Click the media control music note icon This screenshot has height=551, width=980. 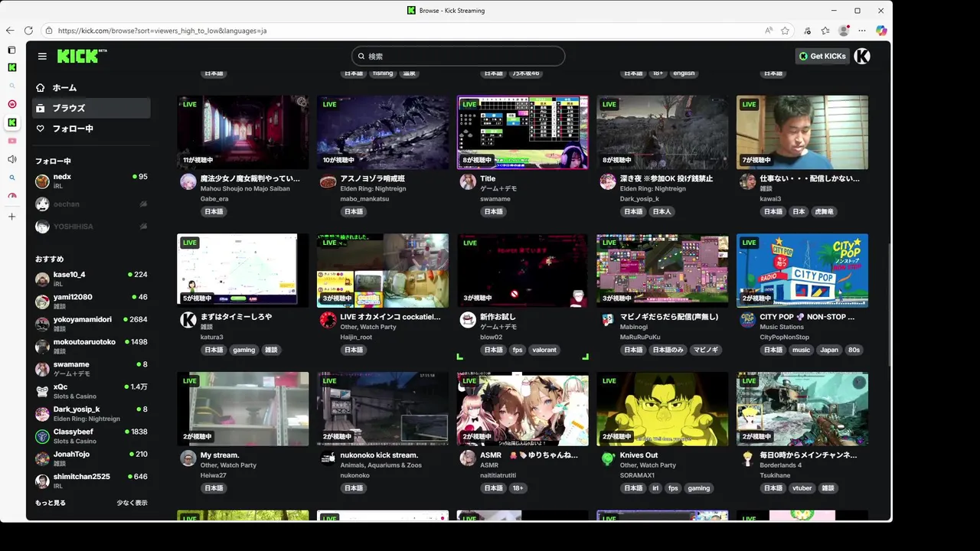(x=808, y=31)
